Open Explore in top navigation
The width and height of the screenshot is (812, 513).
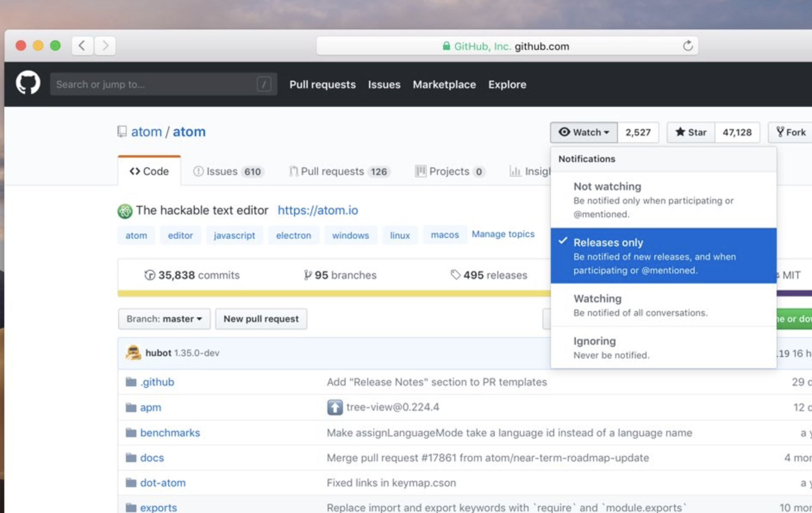(x=507, y=84)
